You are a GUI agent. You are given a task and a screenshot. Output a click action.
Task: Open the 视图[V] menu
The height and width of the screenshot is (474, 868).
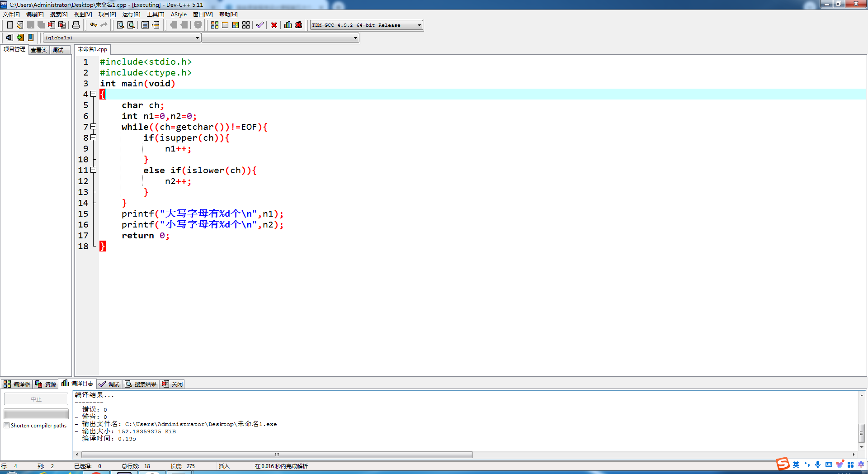83,14
